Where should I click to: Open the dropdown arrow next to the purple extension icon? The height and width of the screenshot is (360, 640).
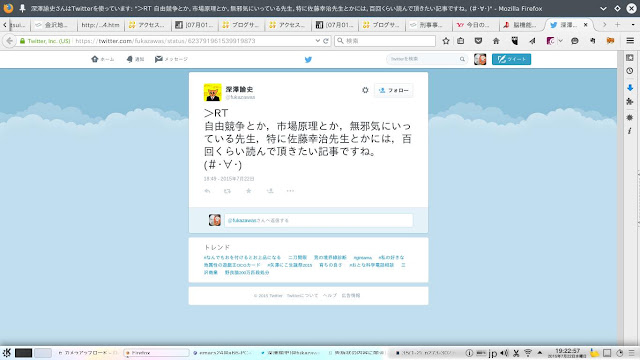click(x=560, y=41)
